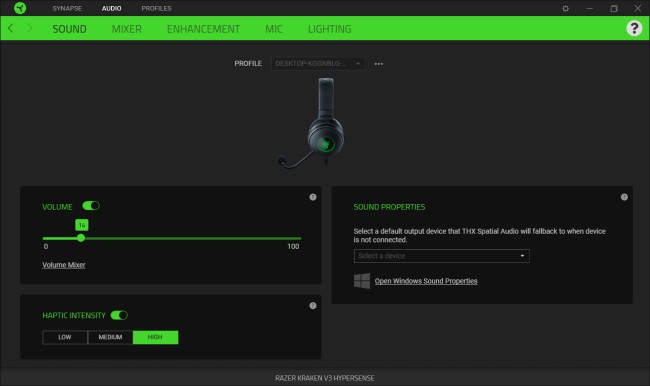Toggle the Haptic Intensity switch

pos(119,315)
